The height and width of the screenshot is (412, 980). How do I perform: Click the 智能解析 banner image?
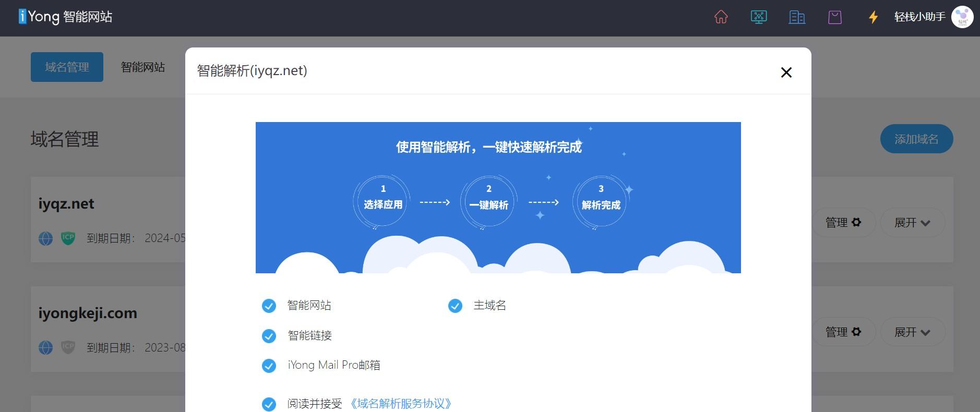[x=498, y=198]
